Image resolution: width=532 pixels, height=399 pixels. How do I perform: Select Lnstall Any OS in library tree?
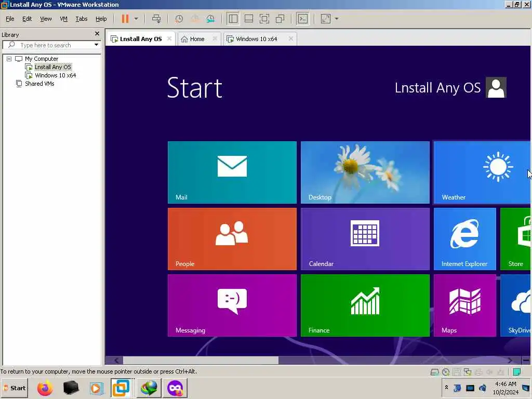pos(52,67)
